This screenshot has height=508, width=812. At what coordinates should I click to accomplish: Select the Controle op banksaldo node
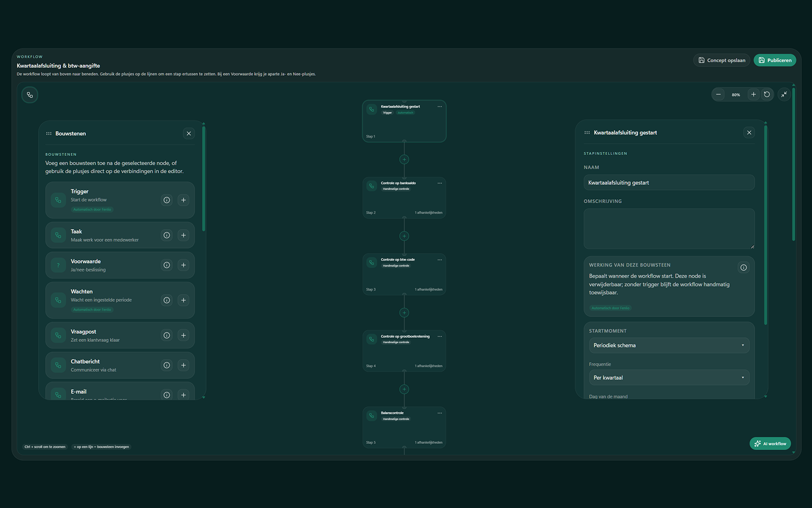click(x=404, y=198)
